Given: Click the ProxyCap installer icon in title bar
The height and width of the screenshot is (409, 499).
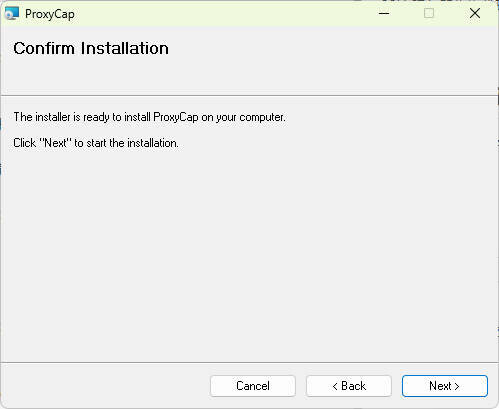Looking at the screenshot, I should click(12, 13).
